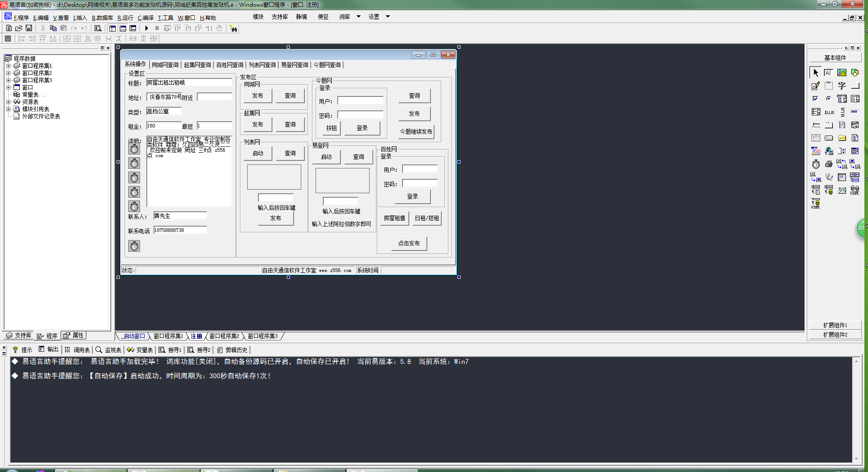This screenshot has height=472, width=868.
Task: Click the Find magnifier toolbar icon
Action: pos(98,28)
